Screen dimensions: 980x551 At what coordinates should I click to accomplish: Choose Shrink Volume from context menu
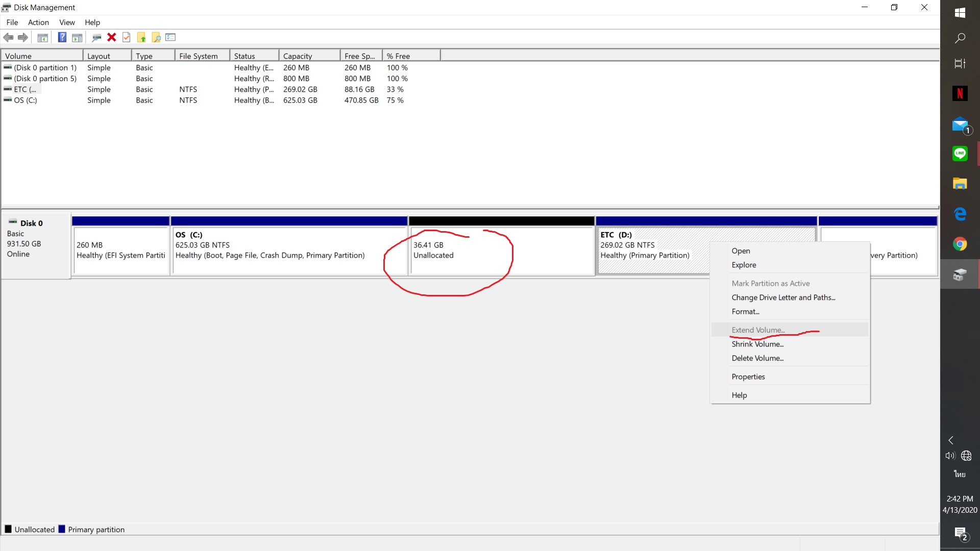point(757,344)
